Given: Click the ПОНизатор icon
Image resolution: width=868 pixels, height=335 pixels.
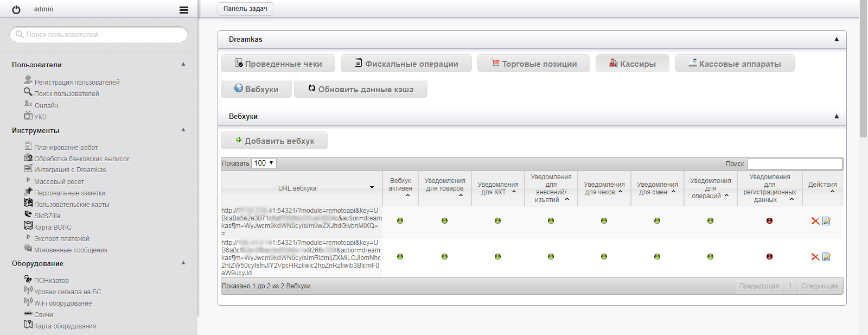Looking at the screenshot, I should coord(28,279).
